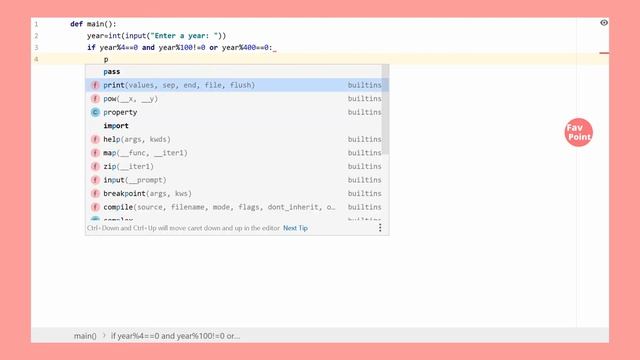Click the function icon beside map

(95, 153)
